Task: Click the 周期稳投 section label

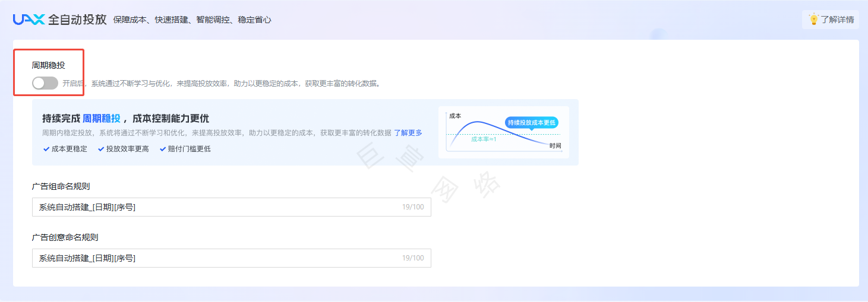Action: [49, 65]
